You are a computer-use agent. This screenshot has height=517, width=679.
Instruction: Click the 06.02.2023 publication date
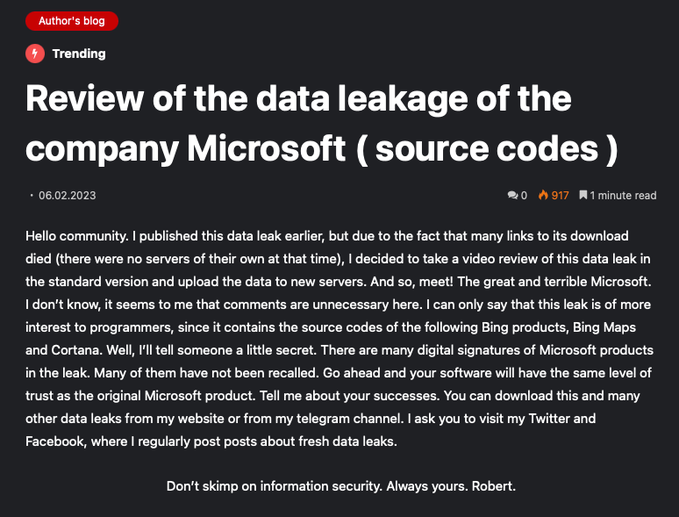(67, 196)
